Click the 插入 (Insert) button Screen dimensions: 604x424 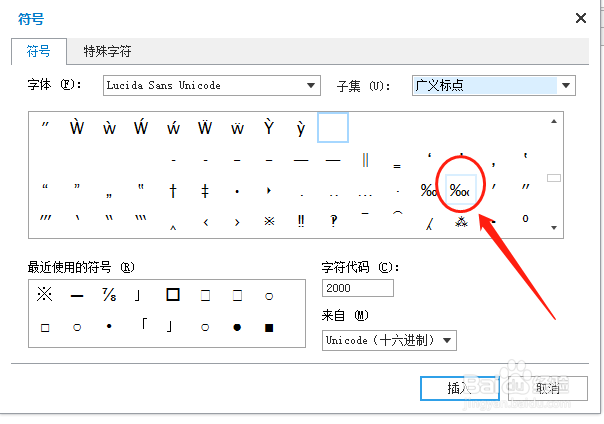point(460,388)
